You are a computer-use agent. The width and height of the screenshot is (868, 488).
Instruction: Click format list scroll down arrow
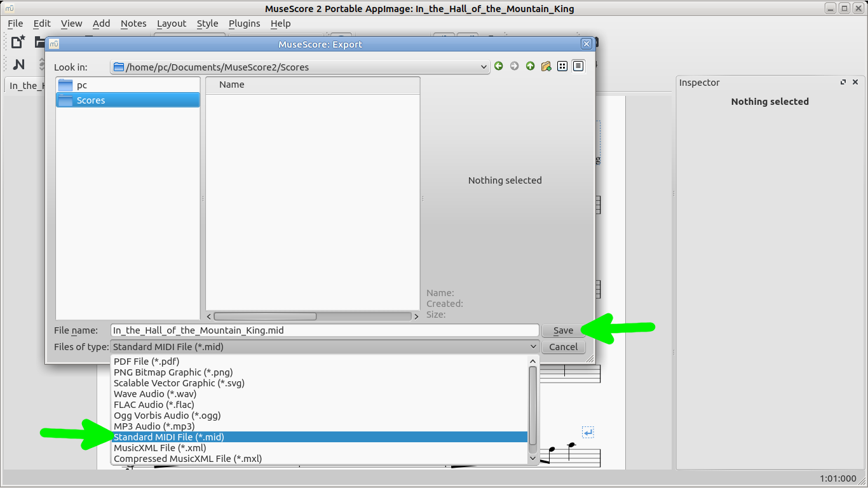click(x=533, y=458)
